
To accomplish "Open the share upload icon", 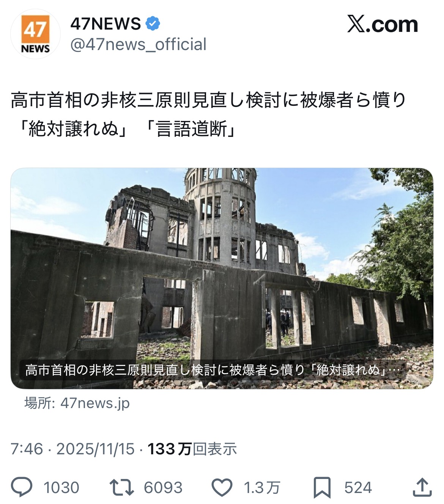I will click(x=422, y=487).
